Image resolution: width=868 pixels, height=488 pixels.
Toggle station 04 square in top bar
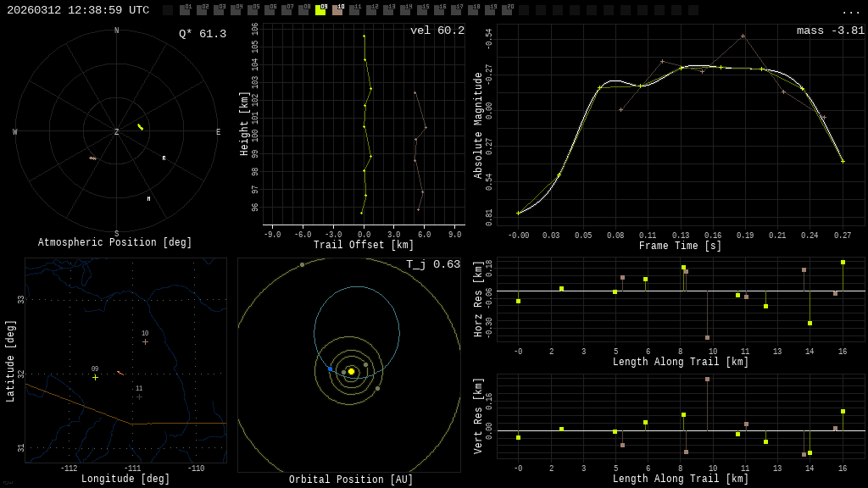[236, 10]
